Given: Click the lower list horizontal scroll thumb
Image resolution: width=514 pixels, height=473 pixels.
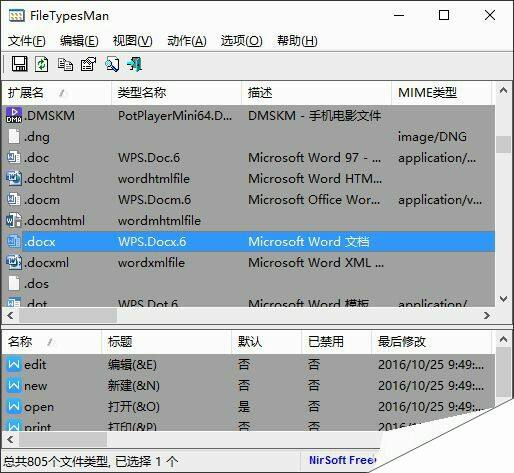Looking at the screenshot, I should pos(63,439).
